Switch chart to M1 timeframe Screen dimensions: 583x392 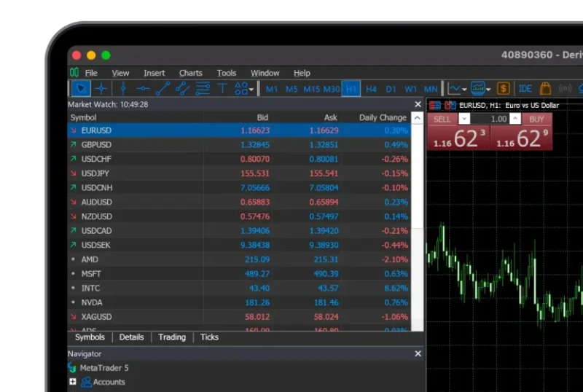point(272,90)
